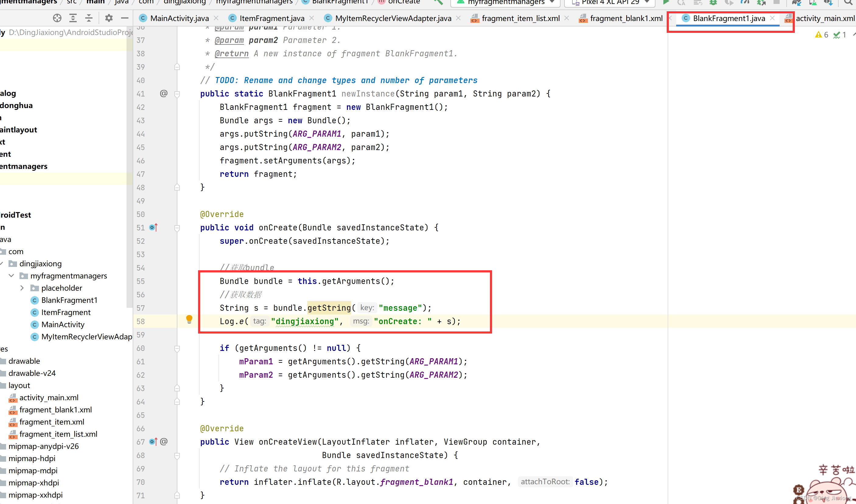Close the ItemFragment.java tab
This screenshot has height=504, width=856.
(x=312, y=18)
